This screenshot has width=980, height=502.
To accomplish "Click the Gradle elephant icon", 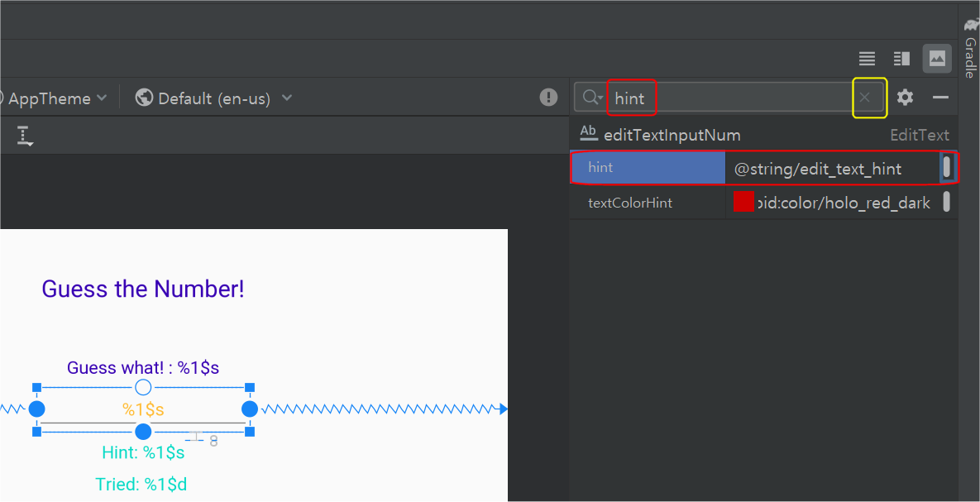I will point(971,24).
